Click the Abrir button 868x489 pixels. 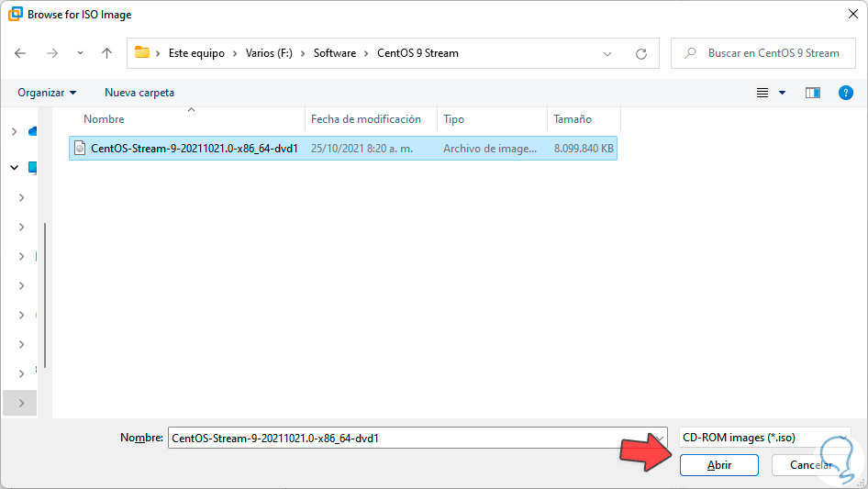click(719, 465)
